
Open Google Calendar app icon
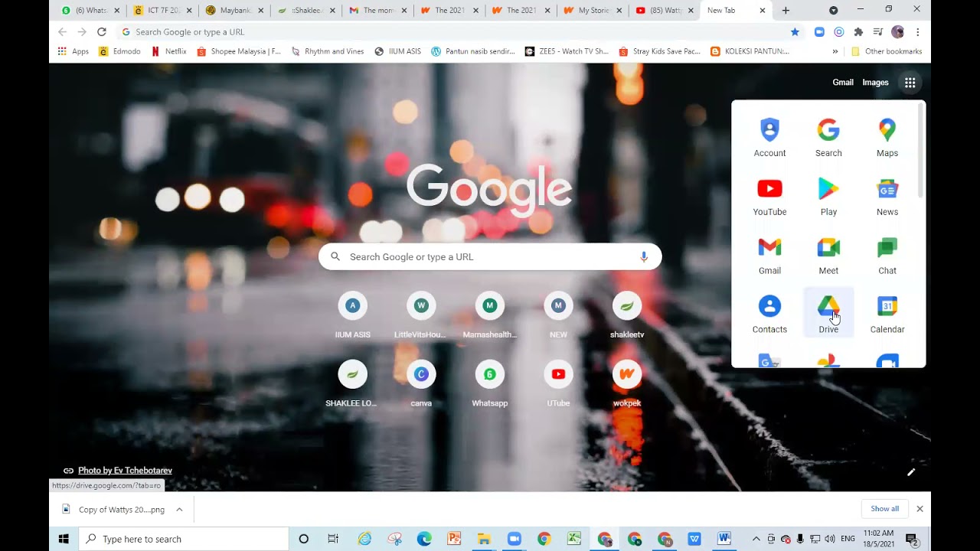click(887, 314)
